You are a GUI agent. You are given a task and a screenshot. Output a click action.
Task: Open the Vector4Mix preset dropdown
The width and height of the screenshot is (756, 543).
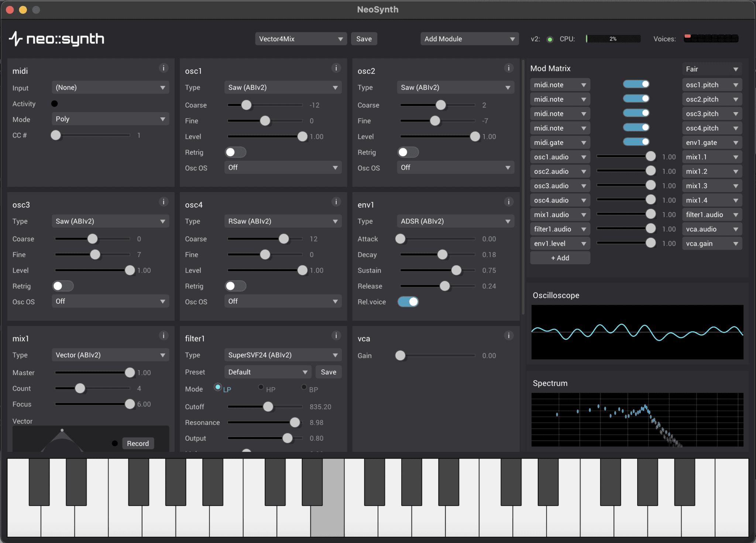point(301,39)
